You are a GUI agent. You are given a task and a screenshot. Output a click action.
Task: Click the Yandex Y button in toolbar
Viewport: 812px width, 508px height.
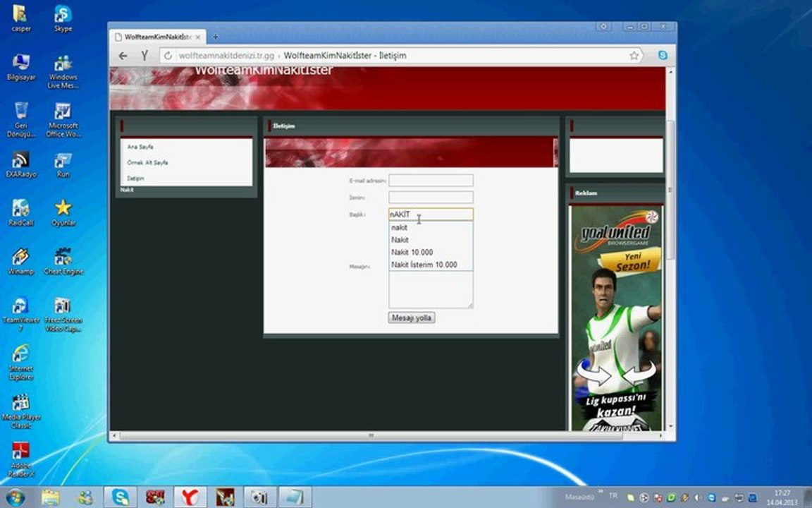pyautogui.click(x=144, y=55)
